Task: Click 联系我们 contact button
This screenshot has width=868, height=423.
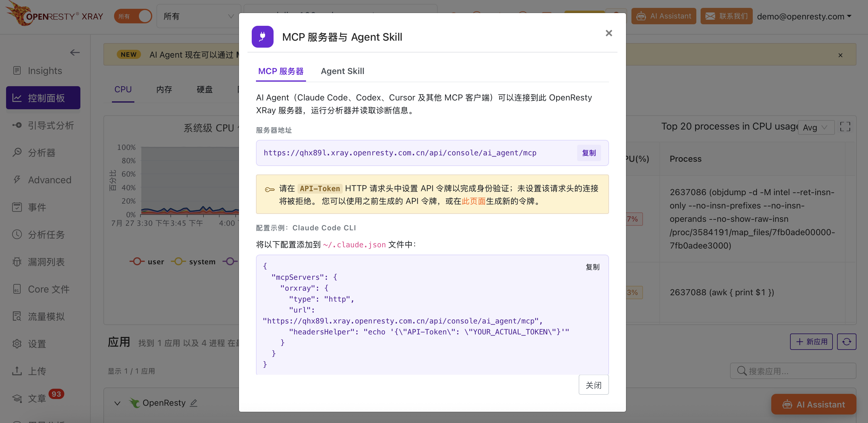Action: (726, 16)
